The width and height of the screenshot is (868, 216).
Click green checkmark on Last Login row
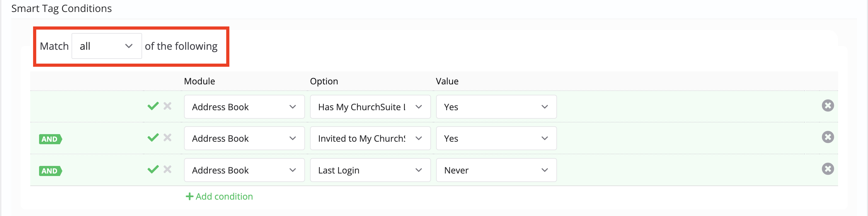153,169
